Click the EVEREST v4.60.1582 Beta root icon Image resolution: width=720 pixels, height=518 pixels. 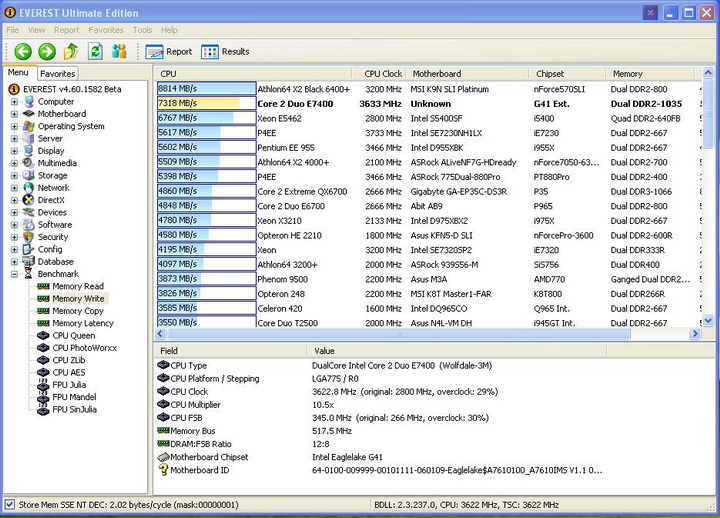coord(14,89)
